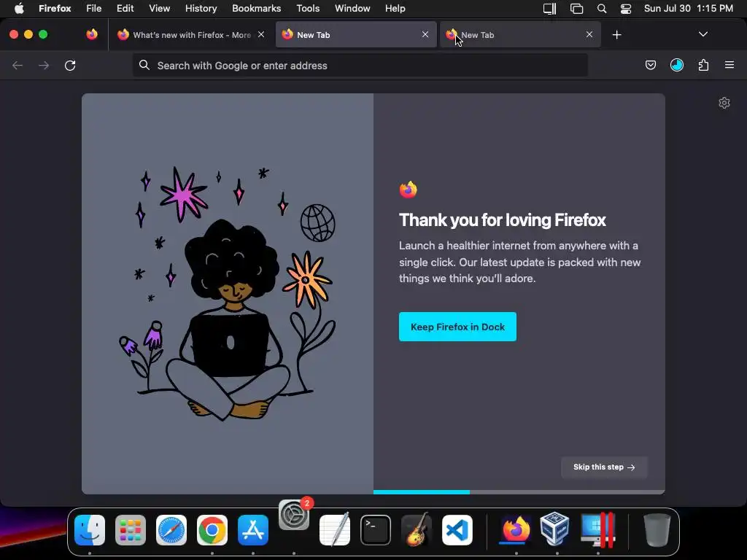Open the Edit menu
Image resolution: width=747 pixels, height=560 pixels.
pyautogui.click(x=125, y=8)
